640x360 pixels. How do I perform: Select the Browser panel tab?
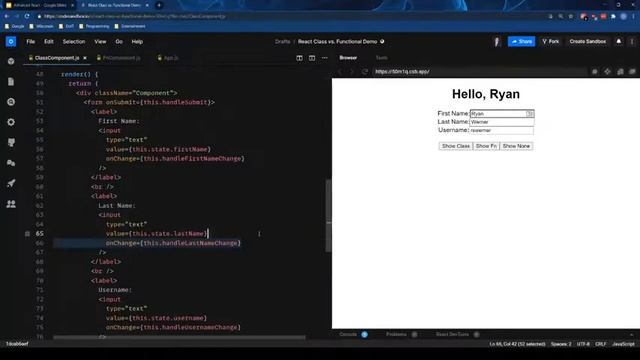pos(348,58)
